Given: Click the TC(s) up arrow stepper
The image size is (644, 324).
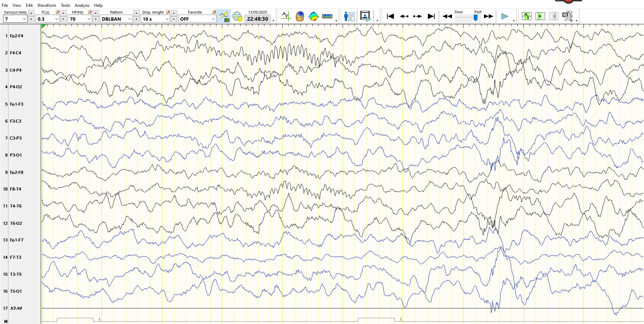Looking at the screenshot, I should 64,13.
